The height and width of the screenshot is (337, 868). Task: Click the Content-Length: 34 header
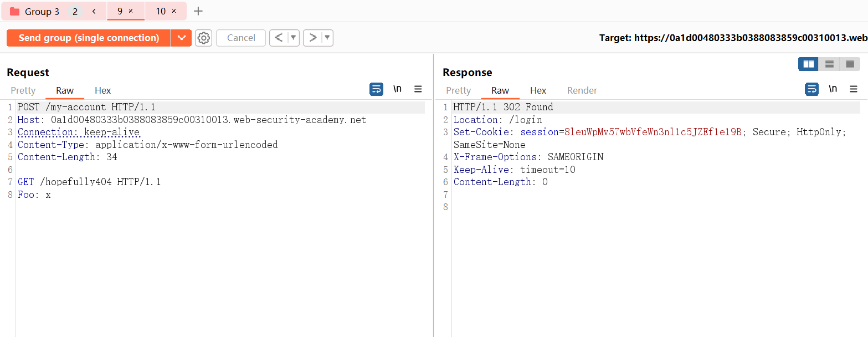click(68, 157)
